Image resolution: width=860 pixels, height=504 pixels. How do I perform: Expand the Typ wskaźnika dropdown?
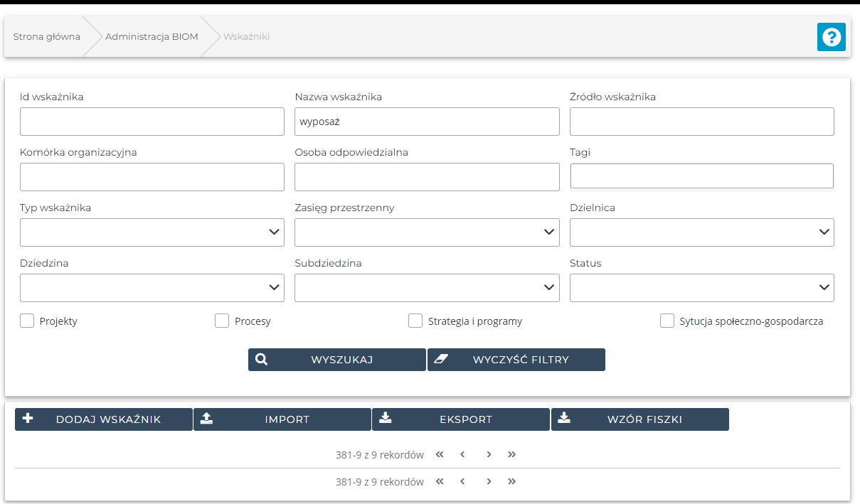pos(152,232)
